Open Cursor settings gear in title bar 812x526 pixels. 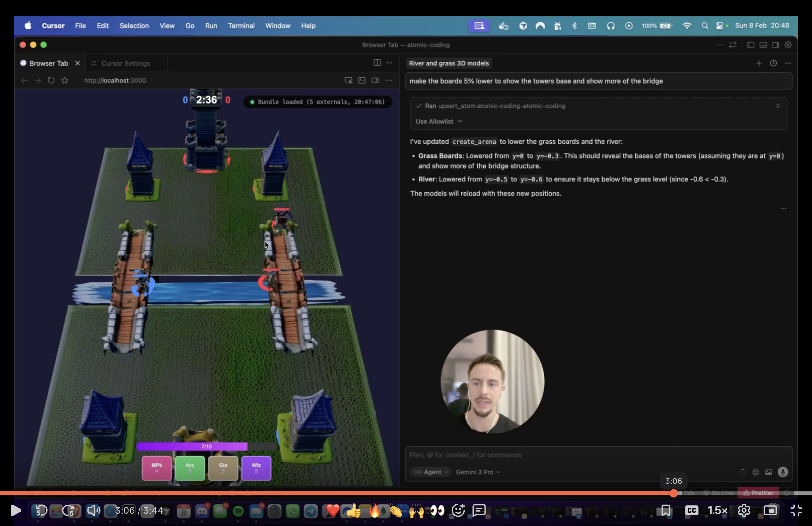788,45
